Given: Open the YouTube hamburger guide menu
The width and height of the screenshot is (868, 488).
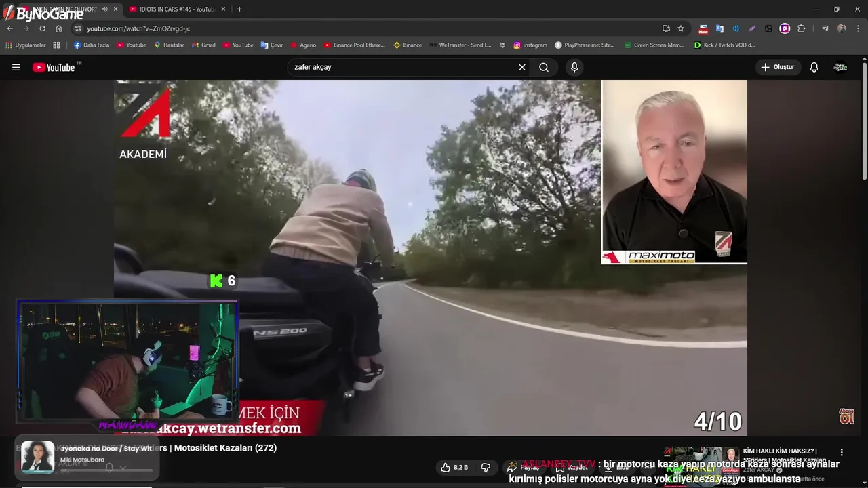Looking at the screenshot, I should point(16,67).
